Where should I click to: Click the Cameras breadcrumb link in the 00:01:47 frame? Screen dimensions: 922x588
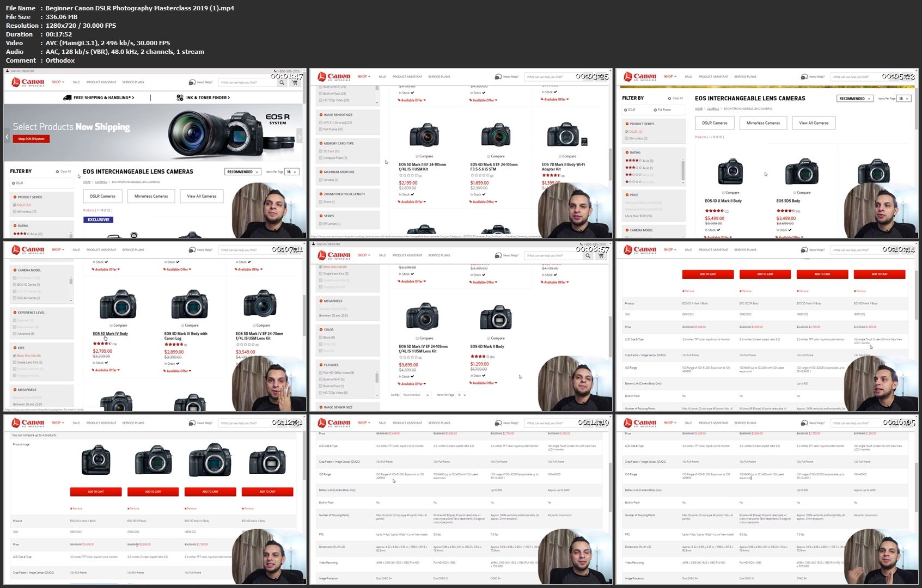pyautogui.click(x=101, y=182)
